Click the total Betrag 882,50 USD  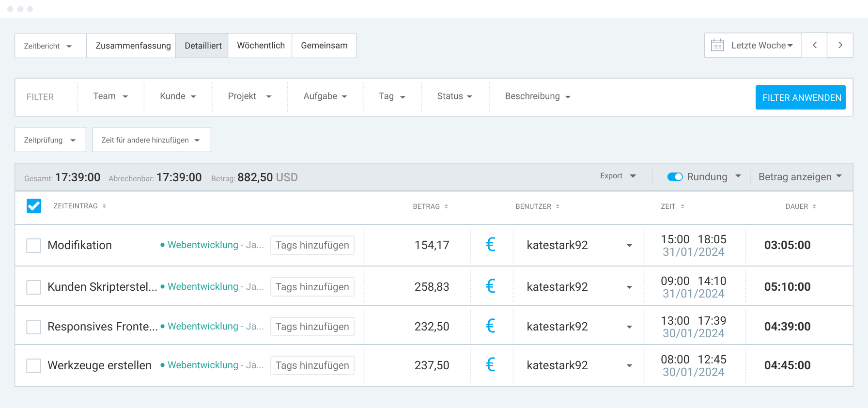[267, 177]
